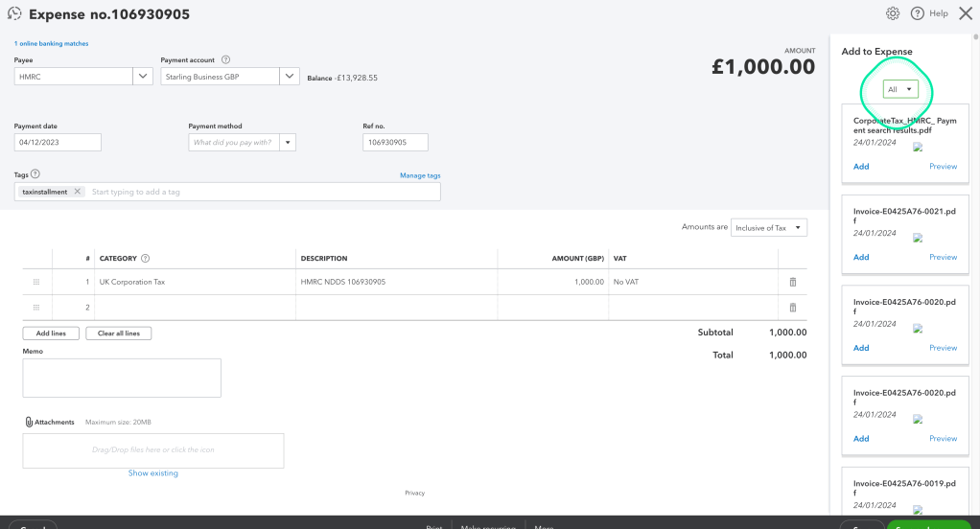Preview Invoice-E0425A76-0021.pdf

[944, 257]
